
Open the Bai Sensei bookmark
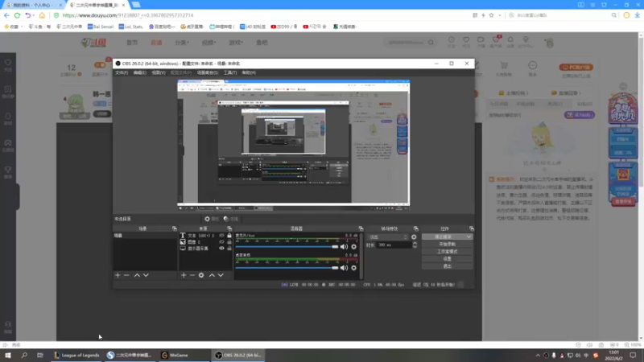tap(100, 27)
